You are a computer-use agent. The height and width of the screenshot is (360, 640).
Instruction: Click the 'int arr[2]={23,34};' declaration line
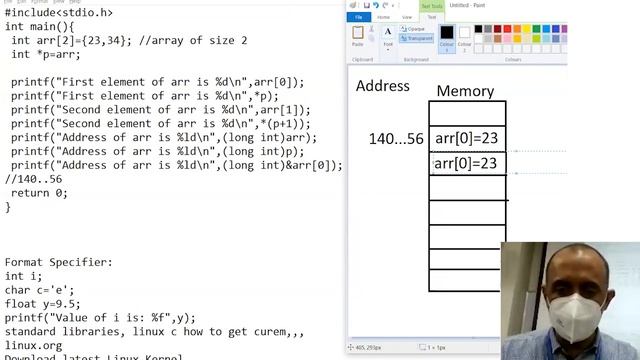coord(71,40)
